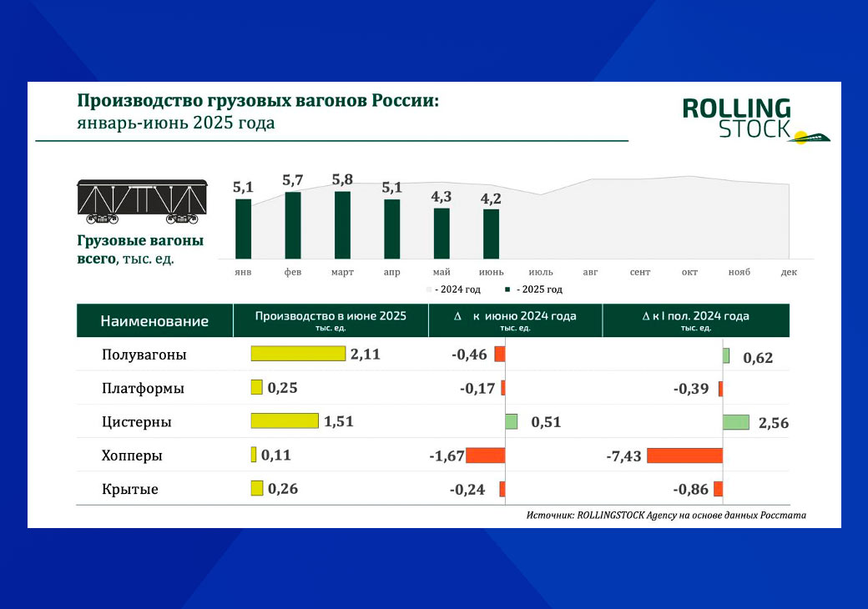Click the Наименование column header
This screenshot has width=868, height=609.
click(154, 321)
